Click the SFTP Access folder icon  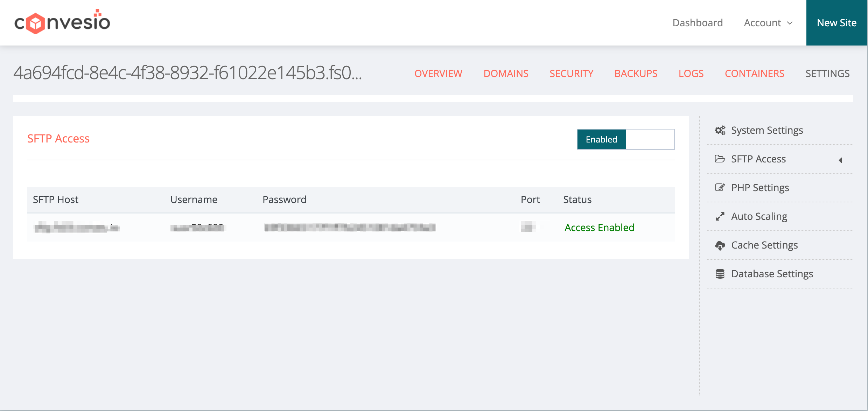720,159
